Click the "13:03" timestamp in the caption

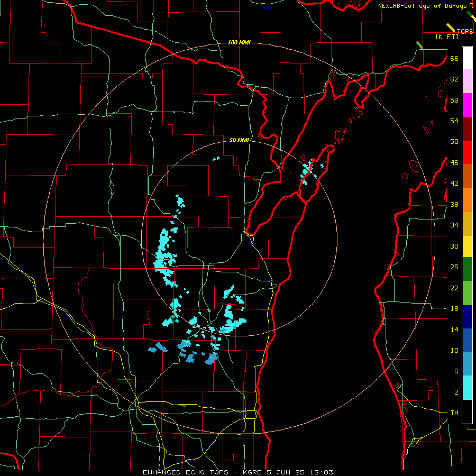[322, 472]
